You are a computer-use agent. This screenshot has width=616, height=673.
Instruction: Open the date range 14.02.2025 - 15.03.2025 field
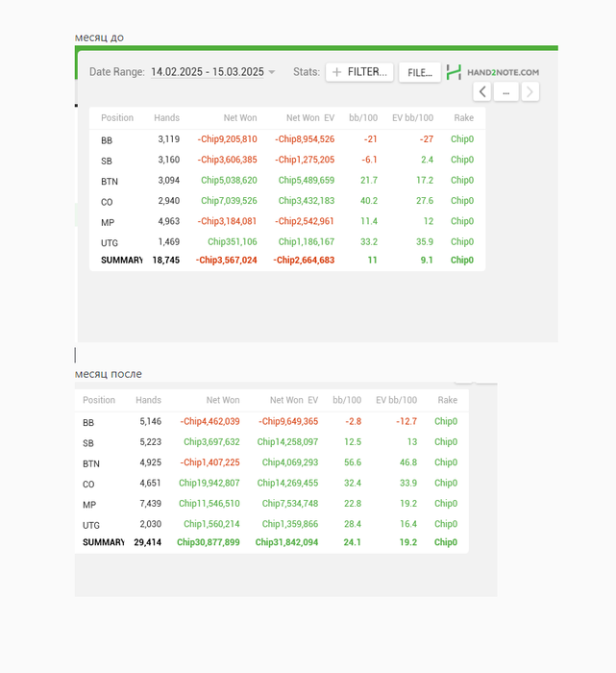pos(207,72)
